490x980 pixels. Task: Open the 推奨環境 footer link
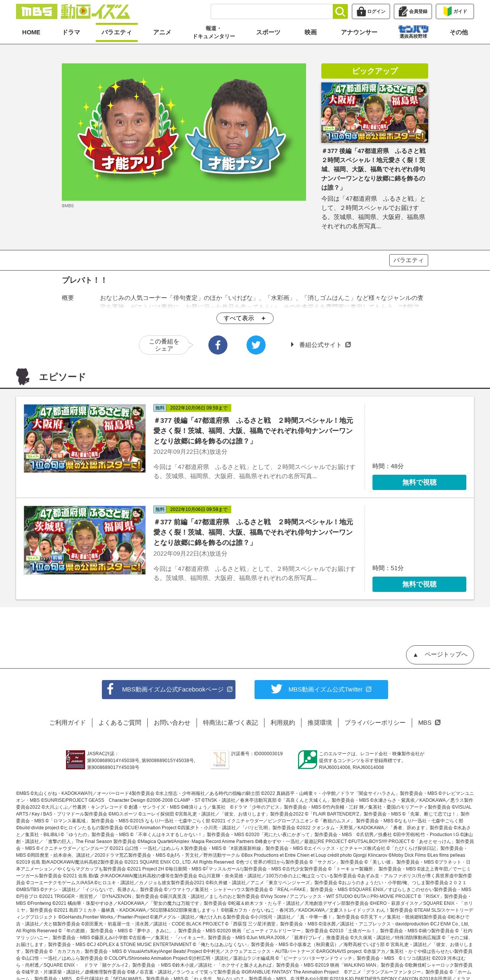tap(320, 723)
